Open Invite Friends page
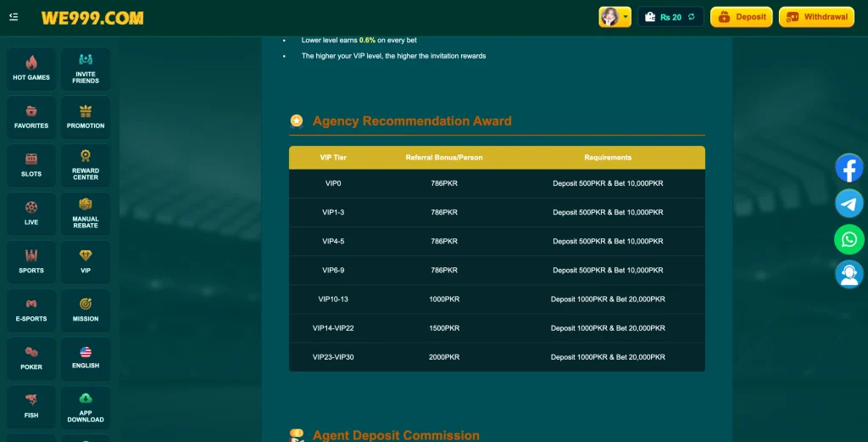This screenshot has width=868, height=442. click(x=86, y=69)
